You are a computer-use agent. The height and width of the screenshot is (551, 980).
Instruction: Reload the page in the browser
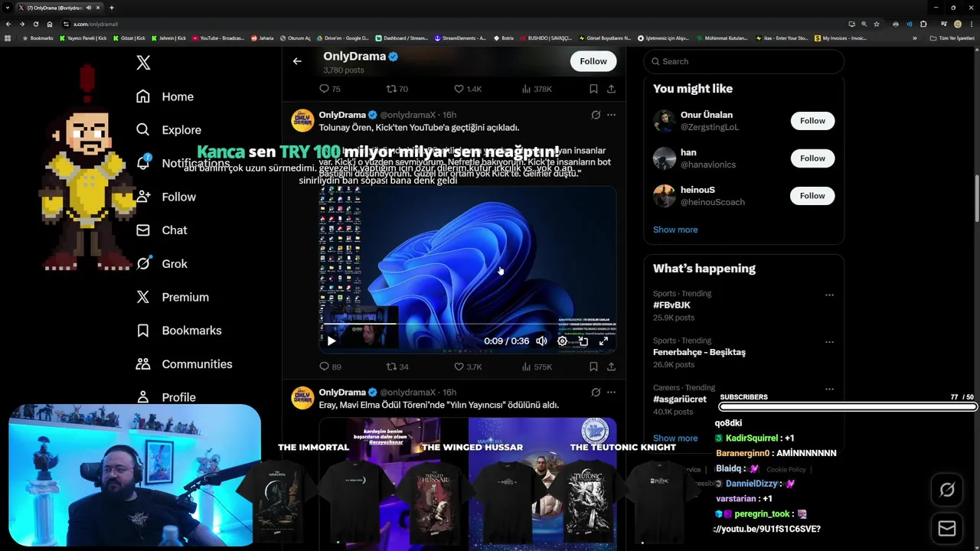click(36, 24)
